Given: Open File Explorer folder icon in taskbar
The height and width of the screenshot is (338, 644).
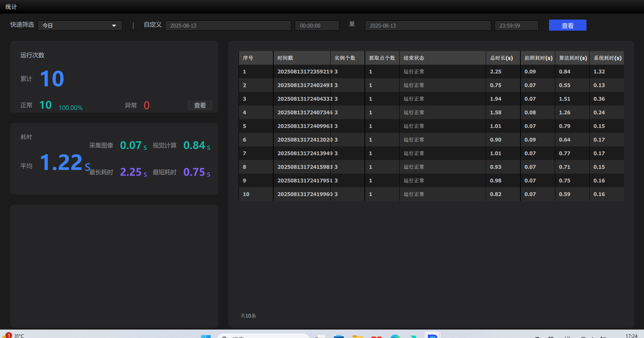Looking at the screenshot, I should click(357, 336).
